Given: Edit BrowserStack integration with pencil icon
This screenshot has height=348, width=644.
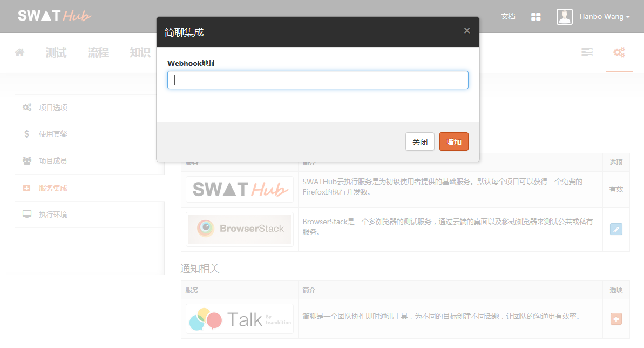Looking at the screenshot, I should (616, 229).
